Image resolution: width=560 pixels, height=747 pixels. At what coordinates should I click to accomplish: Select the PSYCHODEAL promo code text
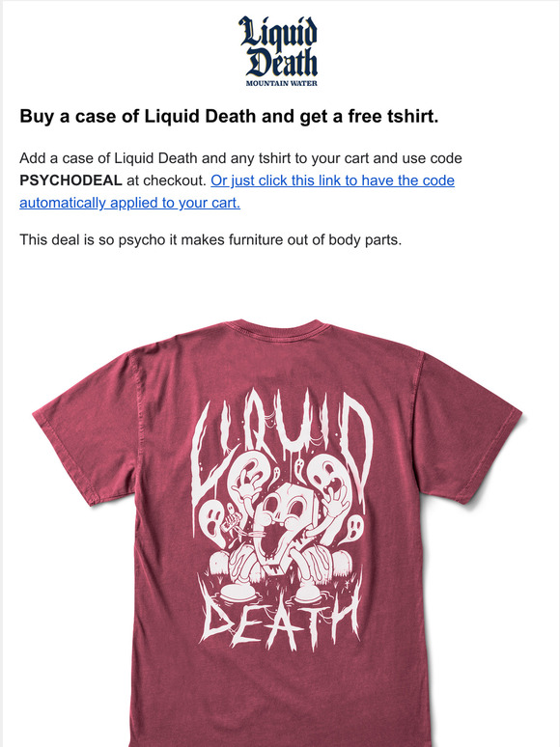tap(71, 180)
